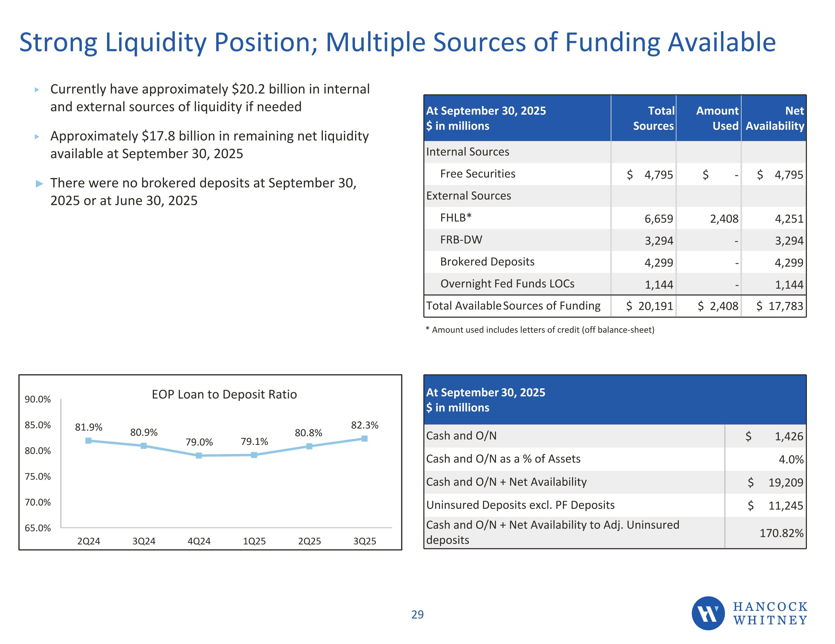The width and height of the screenshot is (835, 644).
Task: Click the Brokered Deposits row label
Action: click(x=487, y=262)
